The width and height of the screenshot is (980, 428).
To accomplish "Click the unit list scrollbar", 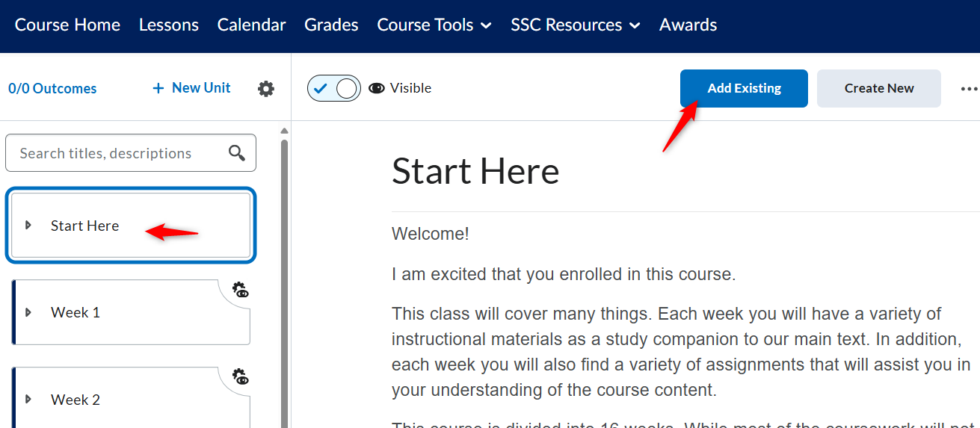I will (284, 284).
